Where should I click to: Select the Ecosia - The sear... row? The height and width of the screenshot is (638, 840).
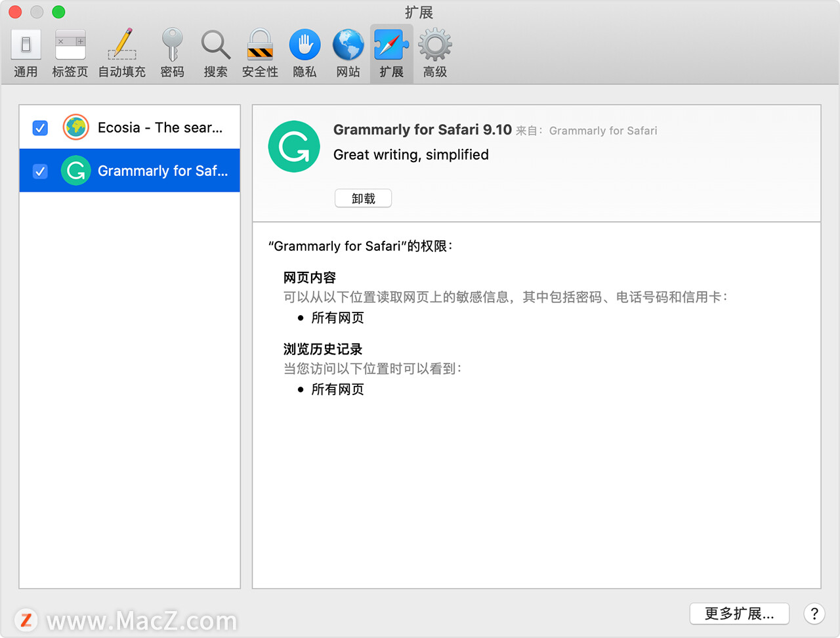point(130,127)
